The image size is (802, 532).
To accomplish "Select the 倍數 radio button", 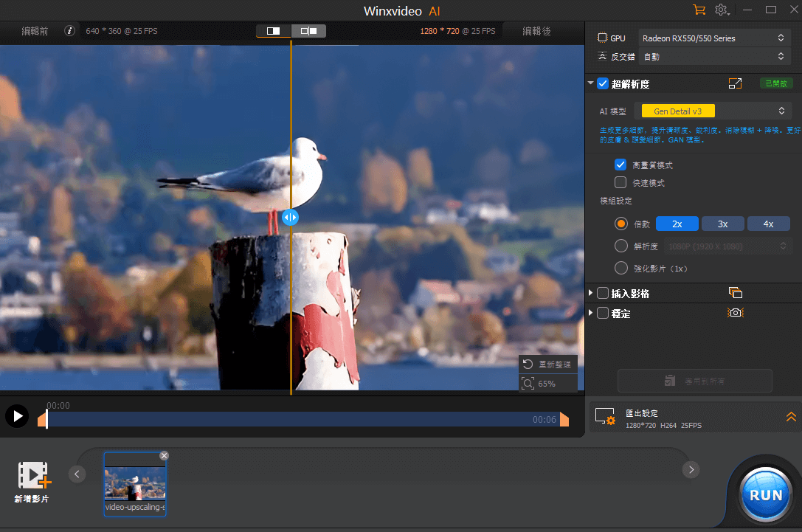I will [621, 224].
